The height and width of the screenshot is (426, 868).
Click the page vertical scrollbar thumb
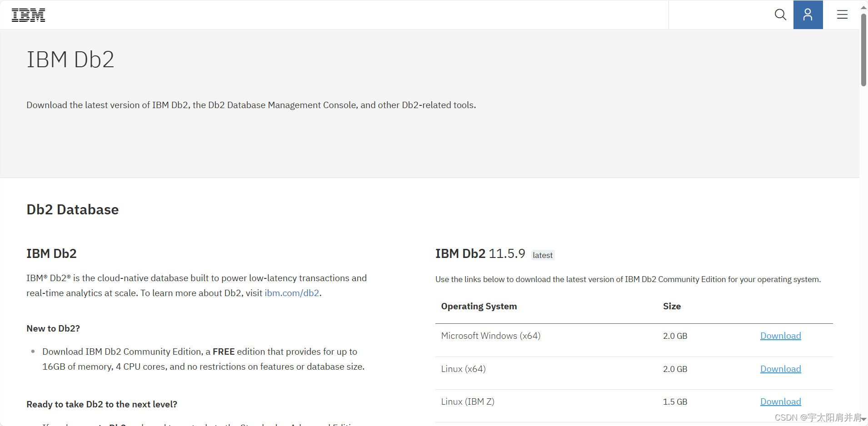pyautogui.click(x=863, y=50)
